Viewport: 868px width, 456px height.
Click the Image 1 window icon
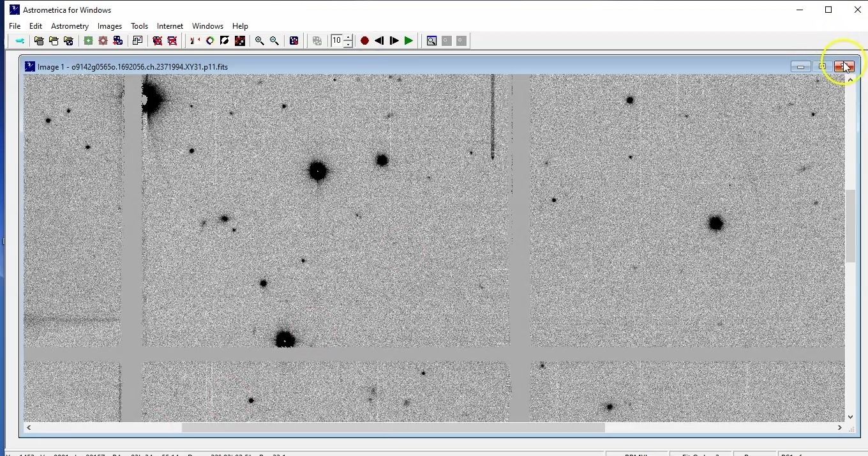click(x=29, y=66)
